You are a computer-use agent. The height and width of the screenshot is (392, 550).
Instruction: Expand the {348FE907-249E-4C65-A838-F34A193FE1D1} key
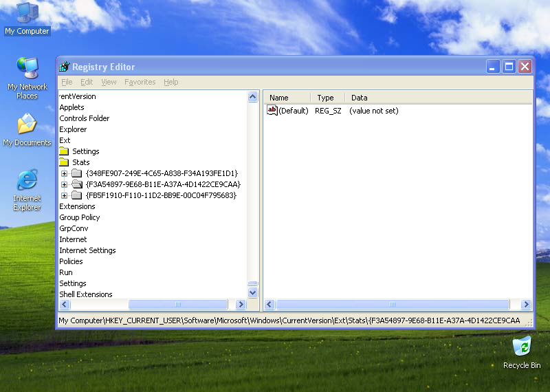64,173
